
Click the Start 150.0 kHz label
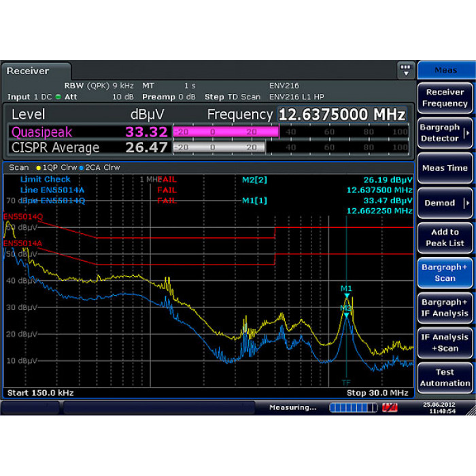coord(40,393)
